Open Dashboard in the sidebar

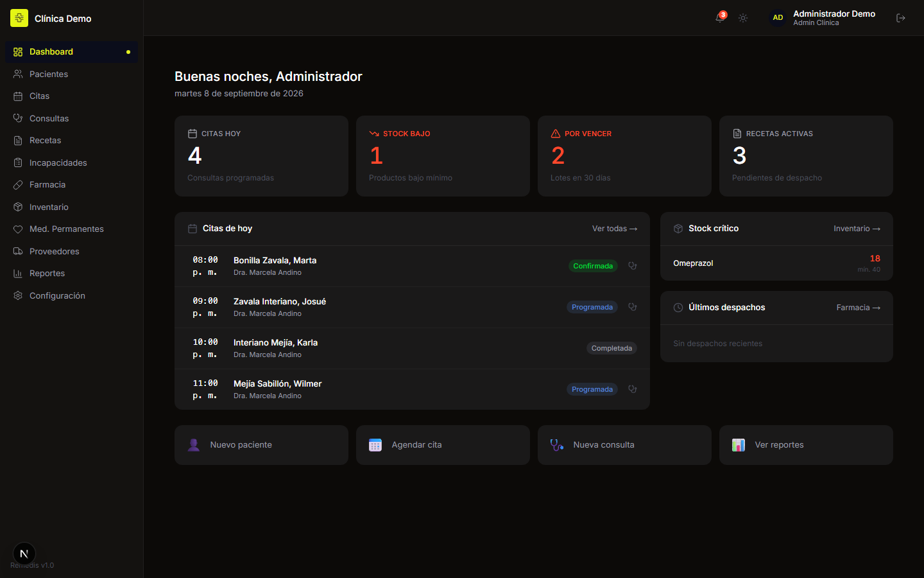[71, 52]
